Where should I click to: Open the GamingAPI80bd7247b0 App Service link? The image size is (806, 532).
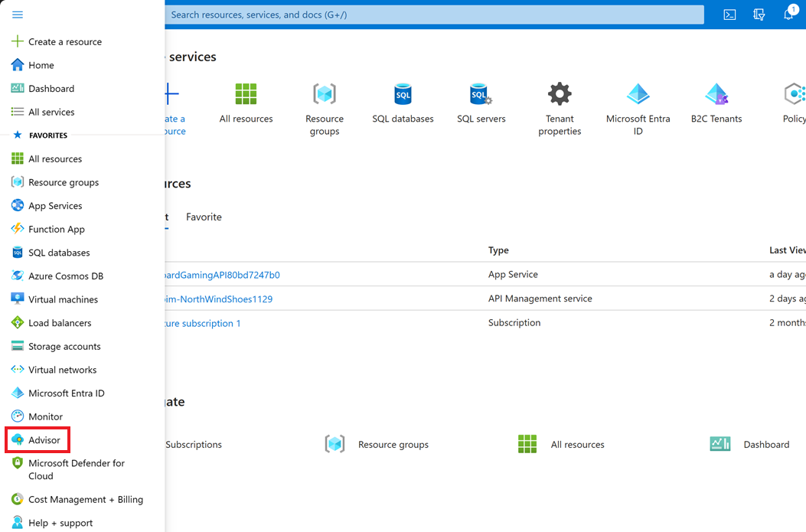(222, 275)
